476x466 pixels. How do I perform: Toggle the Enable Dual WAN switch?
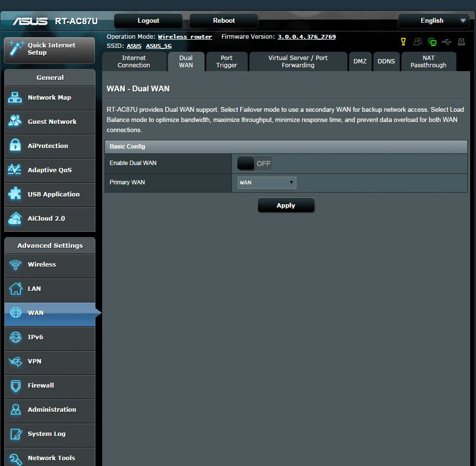254,164
